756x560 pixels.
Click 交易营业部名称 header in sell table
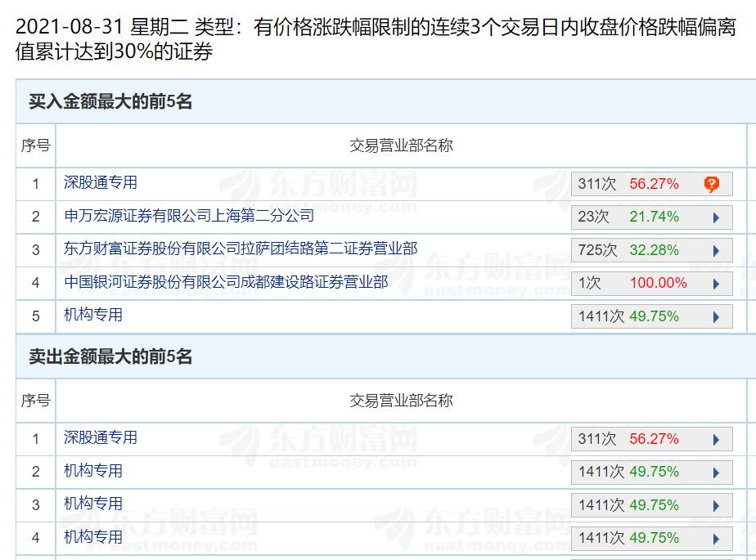click(x=401, y=401)
